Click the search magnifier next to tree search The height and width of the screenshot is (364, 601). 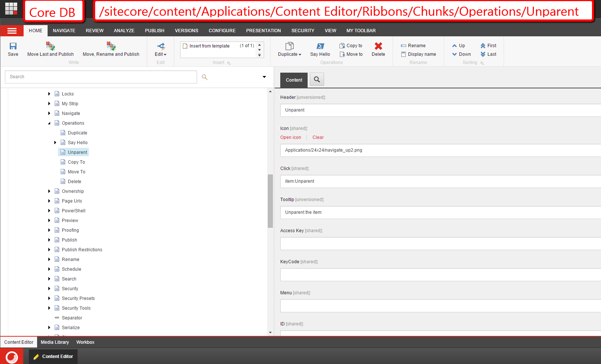pyautogui.click(x=205, y=77)
